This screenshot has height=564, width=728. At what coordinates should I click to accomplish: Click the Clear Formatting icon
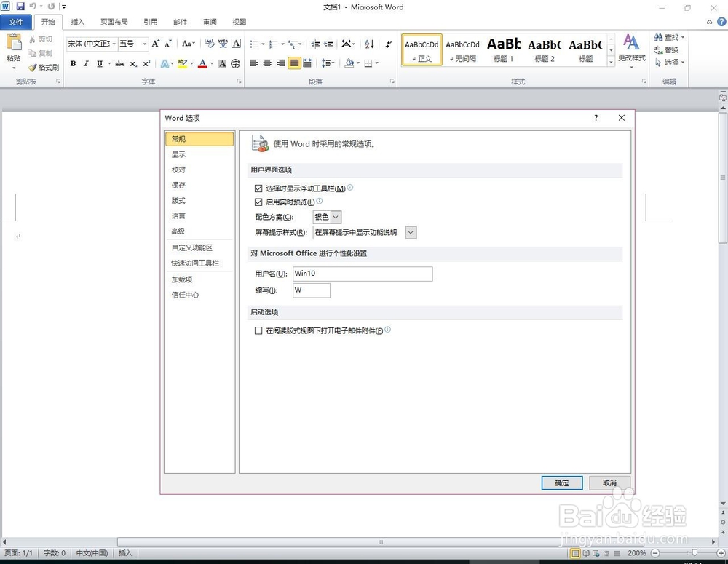point(210,44)
